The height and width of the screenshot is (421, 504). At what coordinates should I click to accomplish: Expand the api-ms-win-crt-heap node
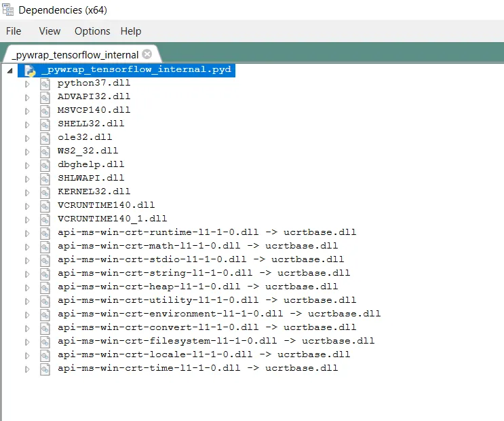pos(27,288)
